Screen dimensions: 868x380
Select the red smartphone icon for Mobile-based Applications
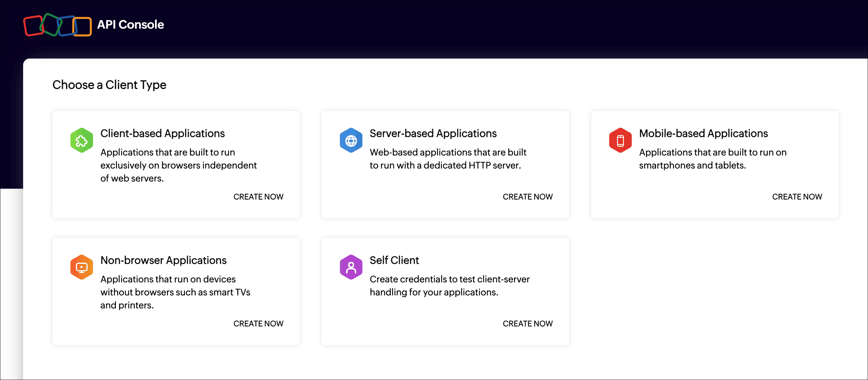[620, 140]
